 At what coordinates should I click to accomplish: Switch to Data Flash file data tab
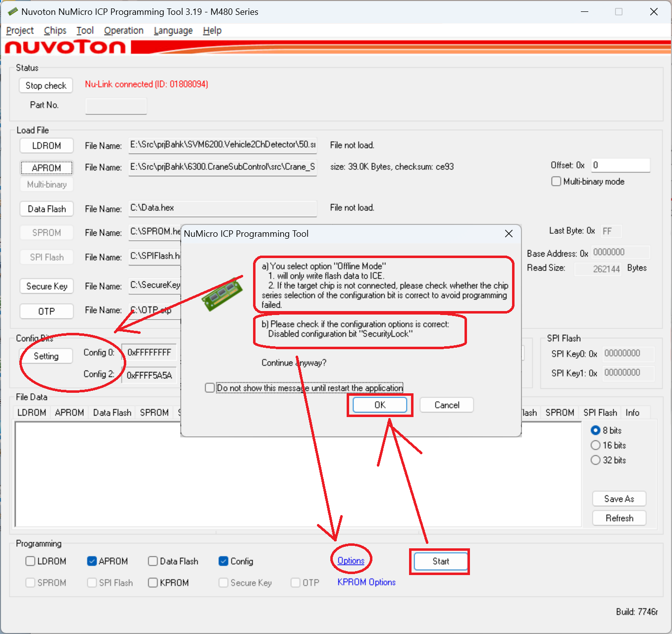click(112, 413)
